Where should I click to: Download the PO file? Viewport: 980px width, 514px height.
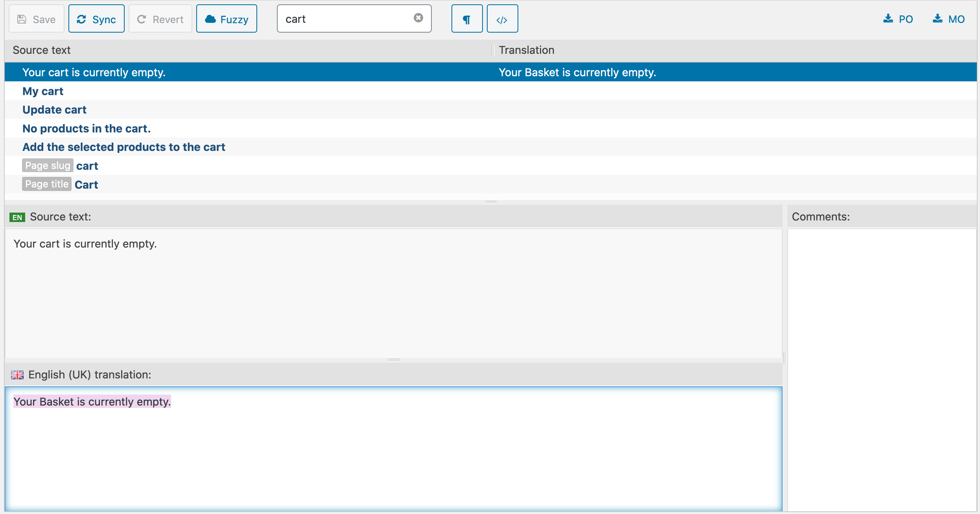tap(898, 19)
